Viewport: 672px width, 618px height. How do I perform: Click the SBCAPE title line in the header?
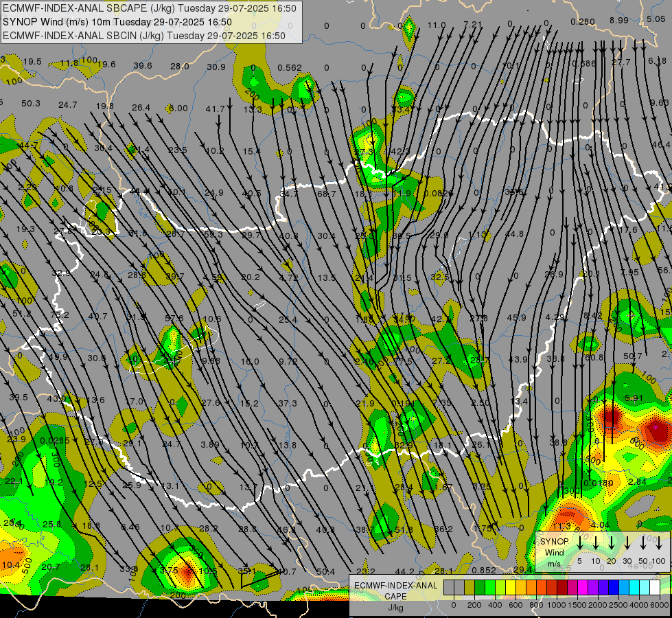click(x=149, y=8)
